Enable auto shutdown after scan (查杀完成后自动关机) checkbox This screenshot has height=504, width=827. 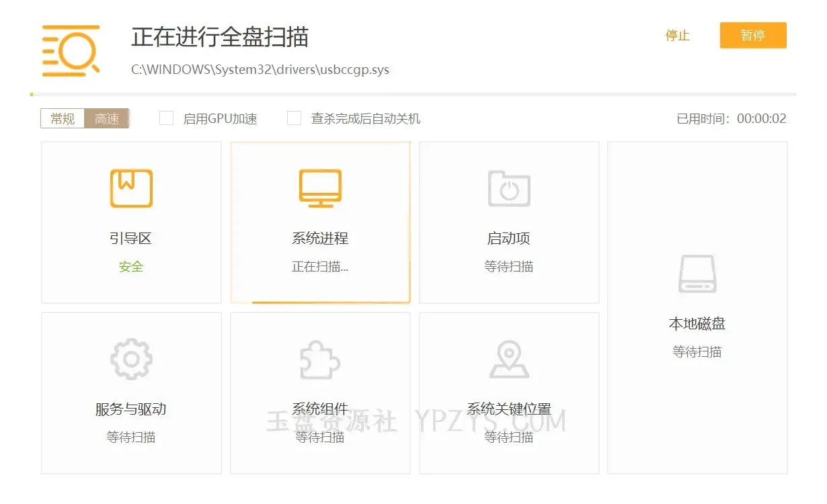click(294, 119)
